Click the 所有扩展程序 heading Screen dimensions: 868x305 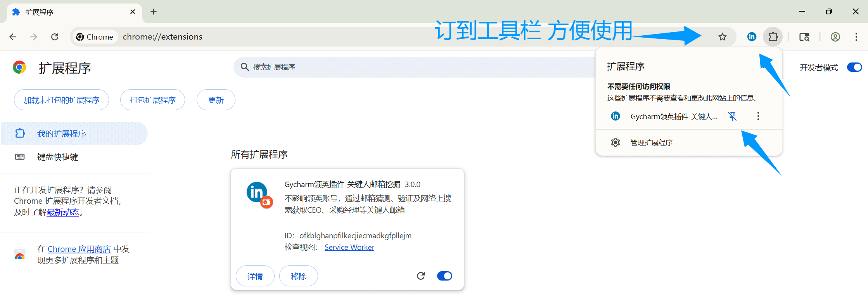pos(259,154)
